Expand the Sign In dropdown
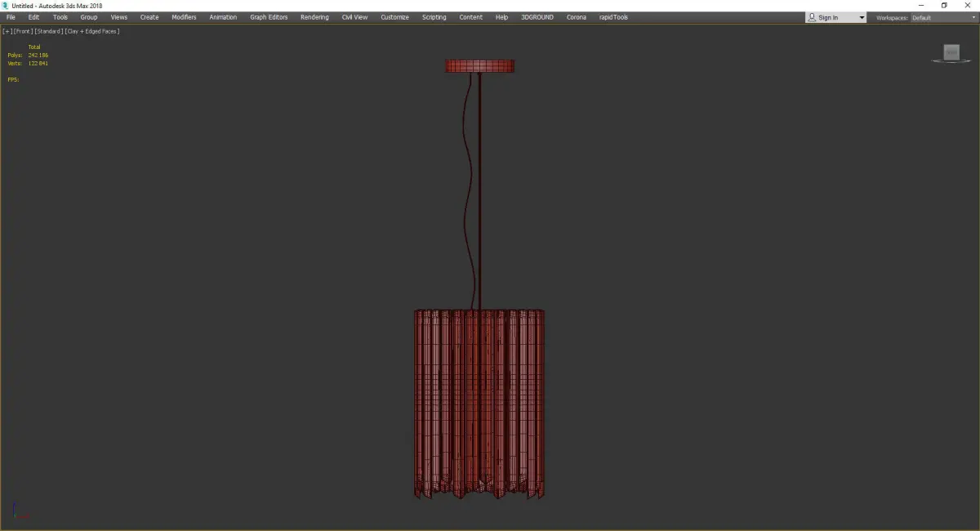The height and width of the screenshot is (531, 980). 835,17
